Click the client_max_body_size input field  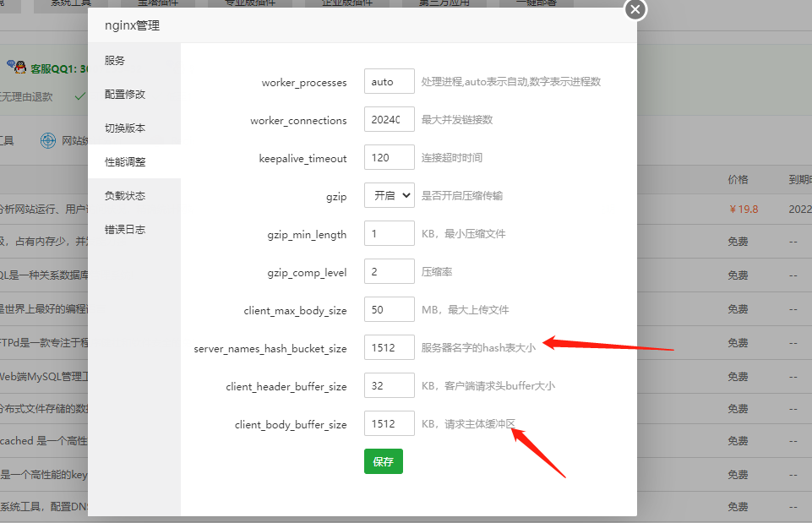pyautogui.click(x=389, y=309)
